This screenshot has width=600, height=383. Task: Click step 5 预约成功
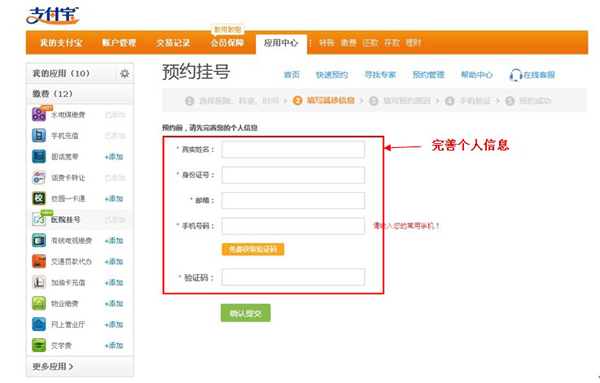pos(528,101)
